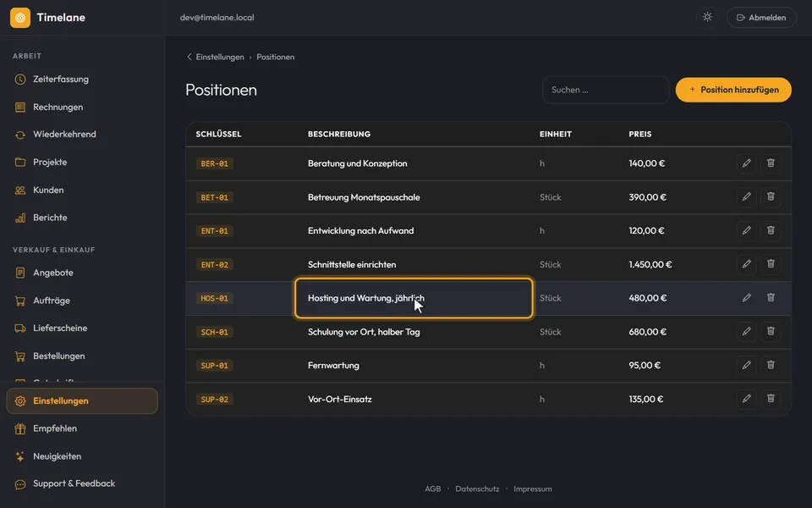812x508 pixels.
Task: Delete the ENT-02 Schnittstelle einrichten position
Action: (x=771, y=264)
